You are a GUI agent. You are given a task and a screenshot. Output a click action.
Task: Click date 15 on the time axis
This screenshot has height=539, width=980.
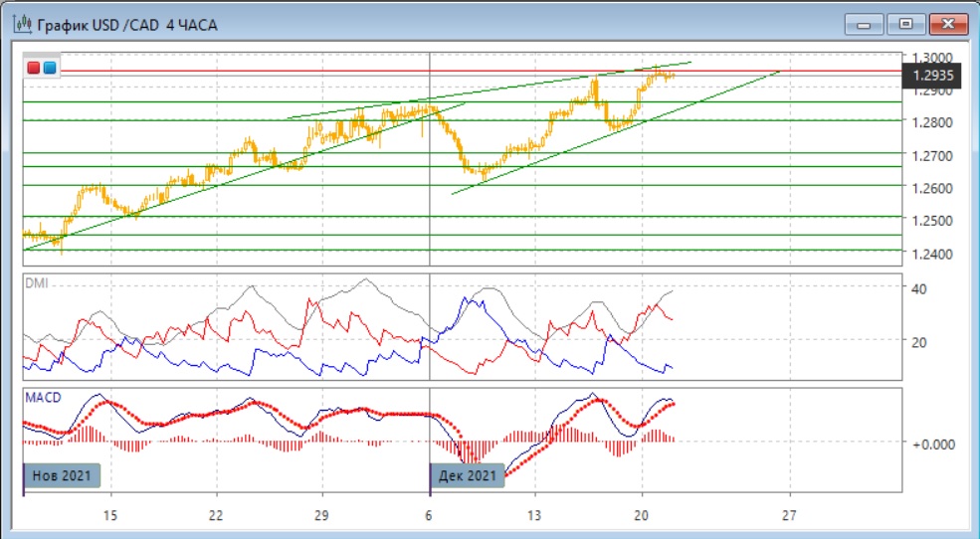[109, 515]
